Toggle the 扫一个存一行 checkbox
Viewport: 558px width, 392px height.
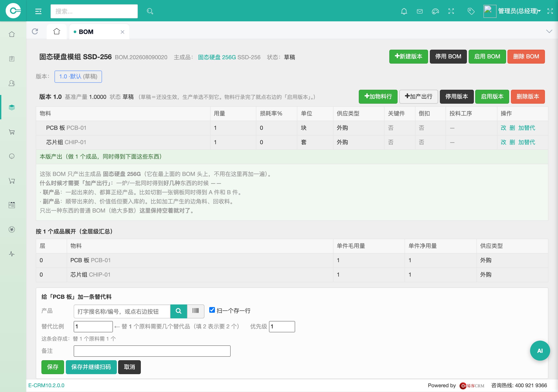pos(212,310)
